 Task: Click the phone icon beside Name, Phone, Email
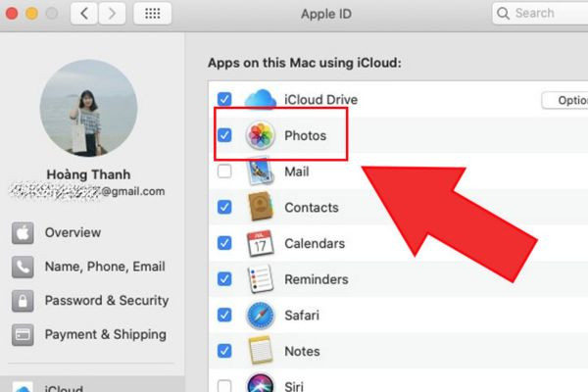(23, 267)
